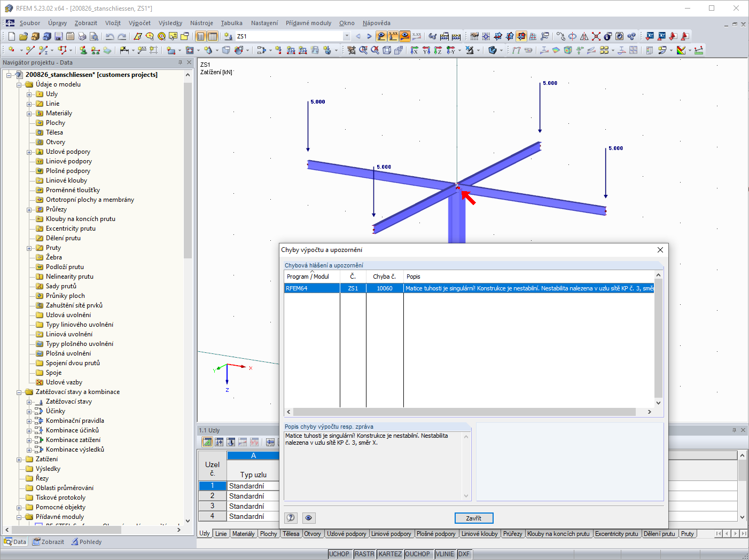View in Y direction icon
Screen dimensions: 749x560
[426, 50]
